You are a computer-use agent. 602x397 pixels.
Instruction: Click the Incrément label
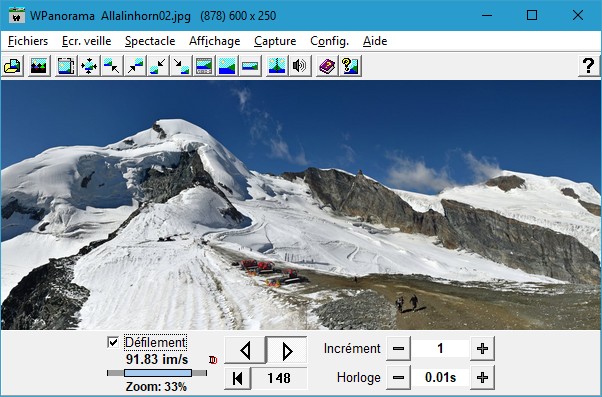point(352,349)
